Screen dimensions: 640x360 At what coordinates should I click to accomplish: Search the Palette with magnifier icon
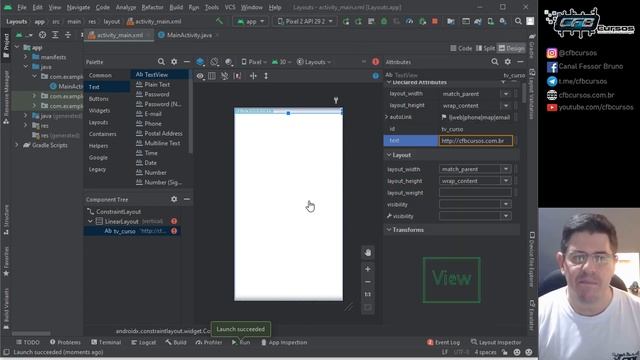pos(161,62)
